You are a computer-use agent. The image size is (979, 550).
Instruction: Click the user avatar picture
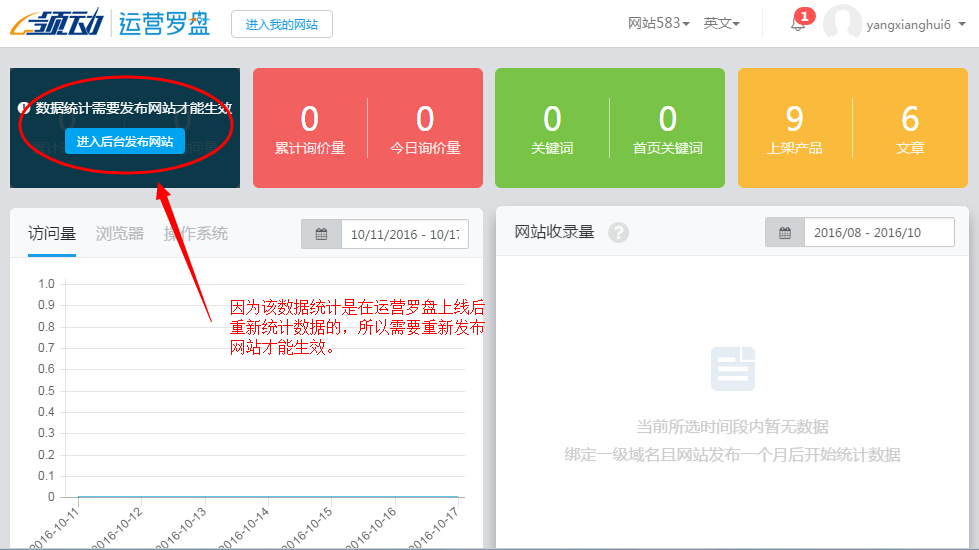(842, 24)
